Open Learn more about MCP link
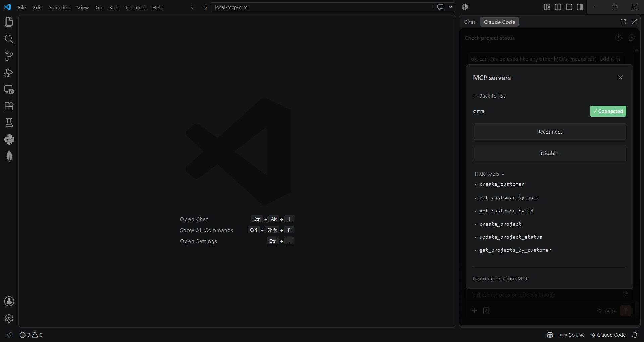This screenshot has width=644, height=342. click(x=501, y=279)
